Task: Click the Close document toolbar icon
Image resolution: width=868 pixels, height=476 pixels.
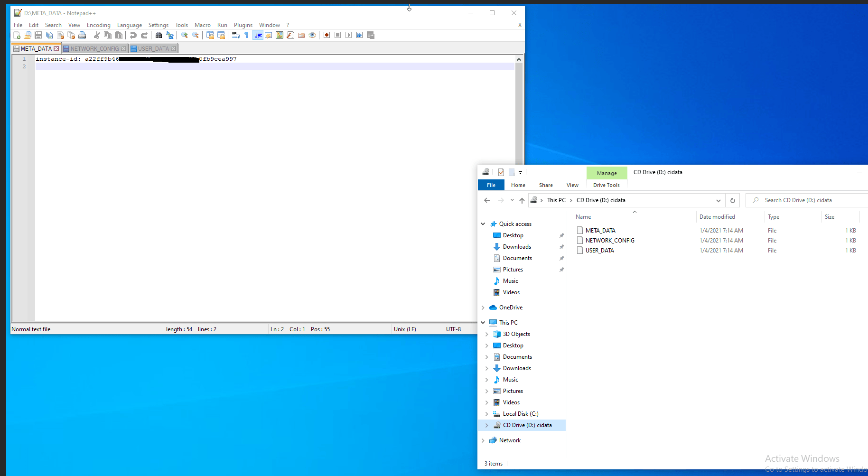Action: (60, 35)
